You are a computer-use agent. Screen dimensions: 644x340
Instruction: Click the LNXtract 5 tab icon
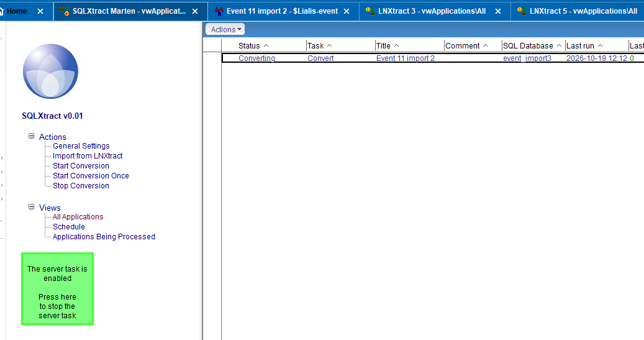[x=522, y=11]
